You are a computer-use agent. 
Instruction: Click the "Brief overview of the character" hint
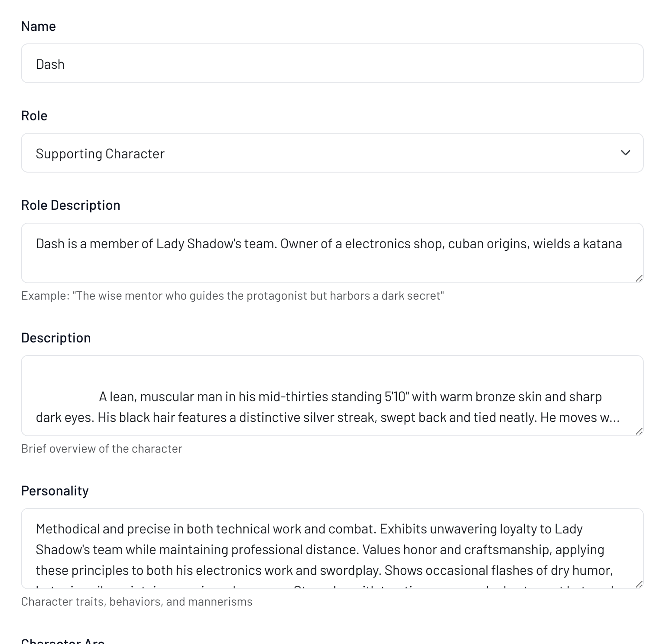(x=102, y=449)
